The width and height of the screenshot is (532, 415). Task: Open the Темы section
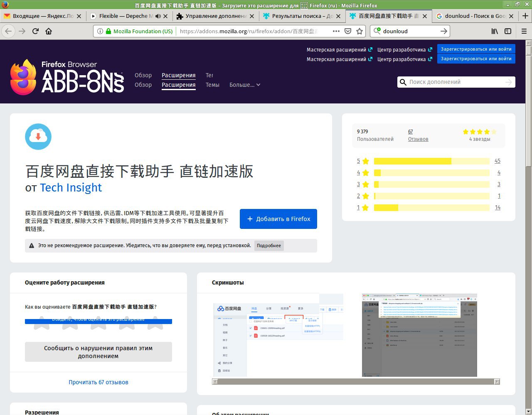pos(212,85)
